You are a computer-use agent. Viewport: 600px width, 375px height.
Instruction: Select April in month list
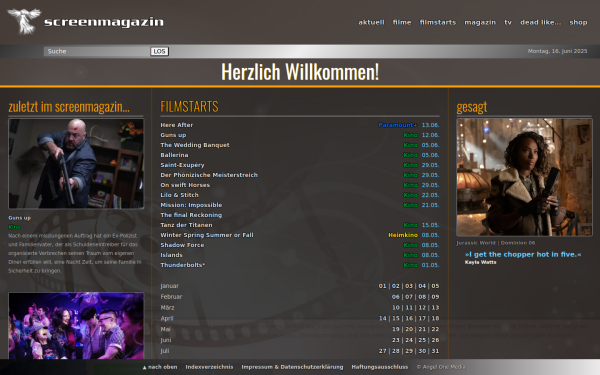pos(166,318)
